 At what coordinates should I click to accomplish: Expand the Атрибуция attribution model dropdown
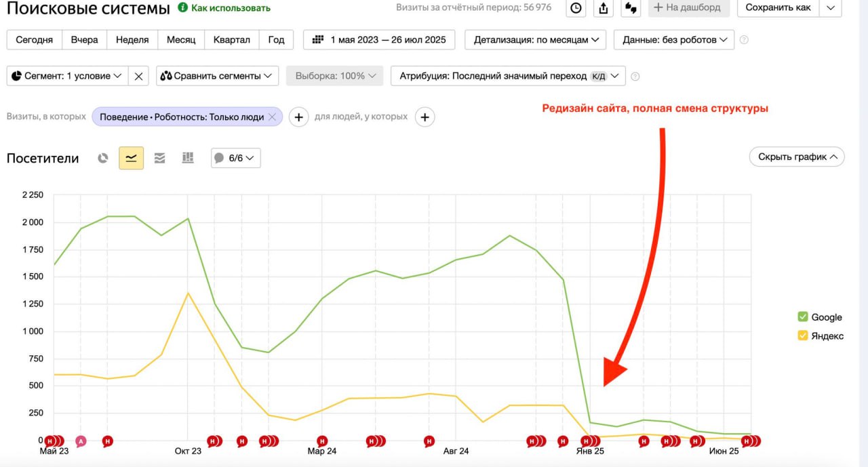coord(508,76)
